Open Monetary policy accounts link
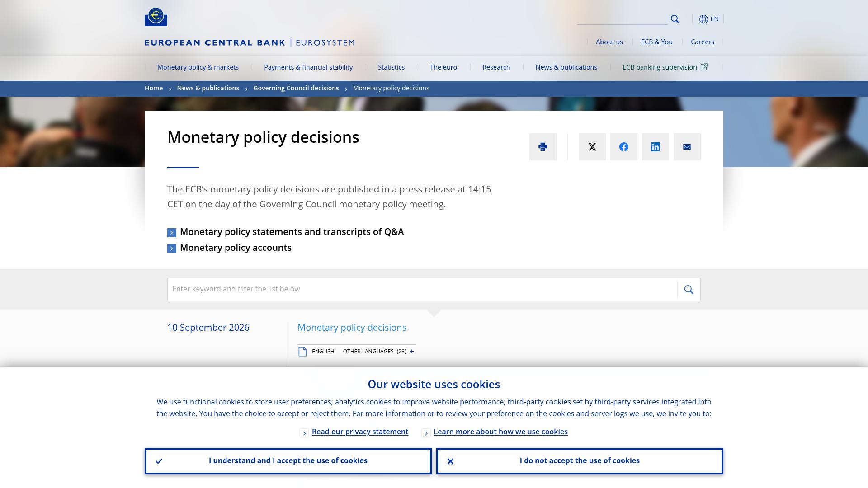 pyautogui.click(x=236, y=248)
